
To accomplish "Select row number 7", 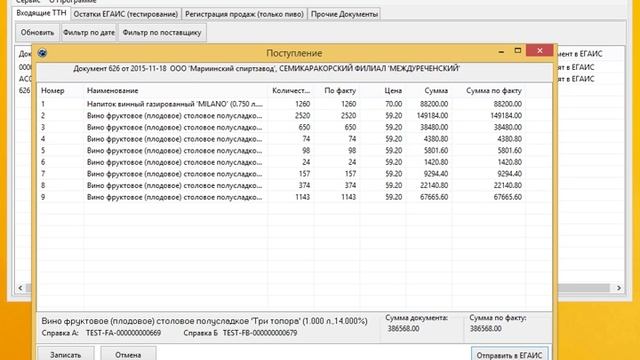I will click(x=43, y=174).
